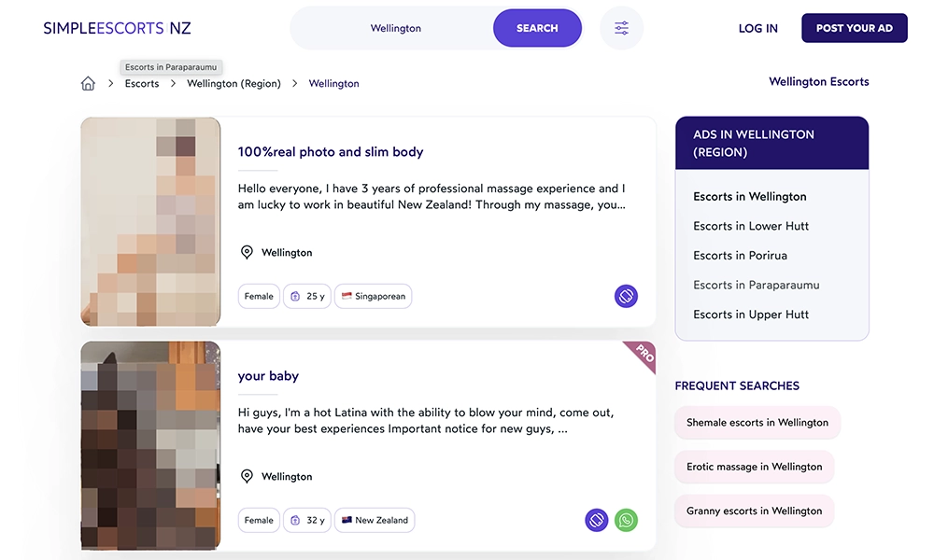
Task: Select the '25 y' age tag
Action: [x=307, y=296]
